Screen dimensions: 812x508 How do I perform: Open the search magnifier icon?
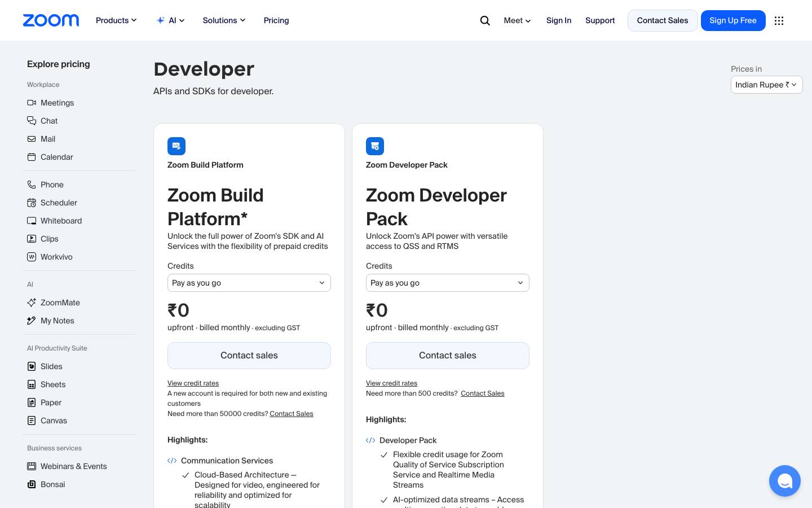(x=485, y=20)
